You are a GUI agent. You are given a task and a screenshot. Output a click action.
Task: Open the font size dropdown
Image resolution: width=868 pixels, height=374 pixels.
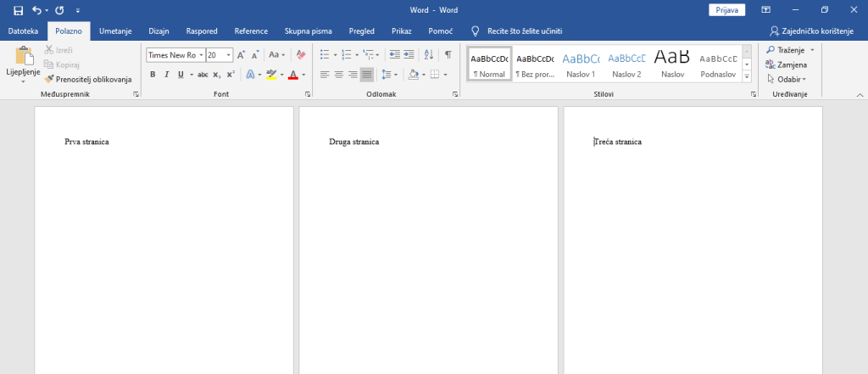pyautogui.click(x=229, y=55)
